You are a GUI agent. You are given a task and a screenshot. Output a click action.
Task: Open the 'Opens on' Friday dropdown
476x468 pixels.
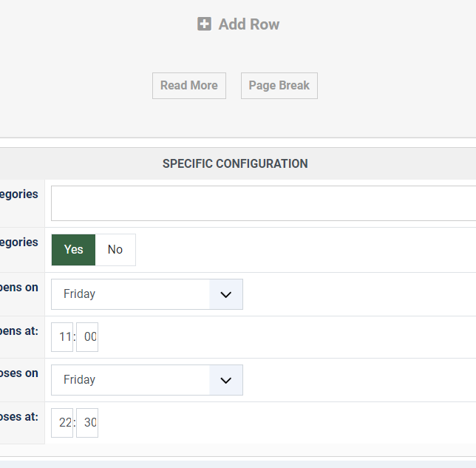[131, 294]
